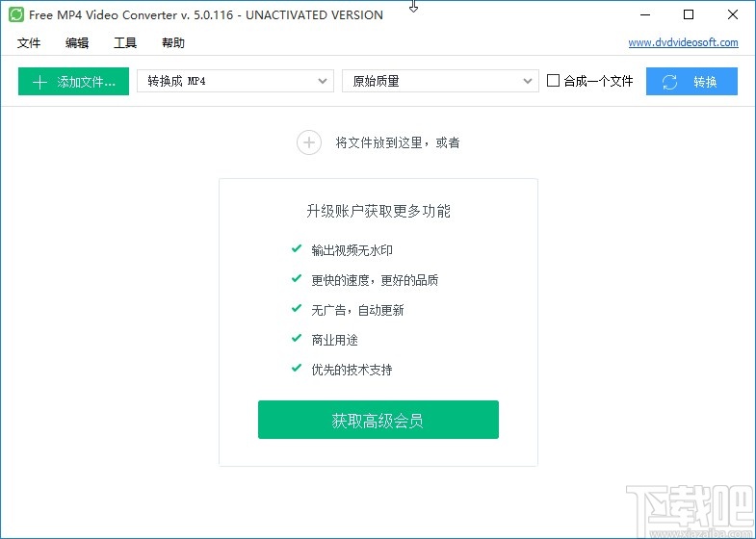Click the 无广告，自动更新 line
Image resolution: width=756 pixels, height=539 pixels.
pyautogui.click(x=357, y=310)
